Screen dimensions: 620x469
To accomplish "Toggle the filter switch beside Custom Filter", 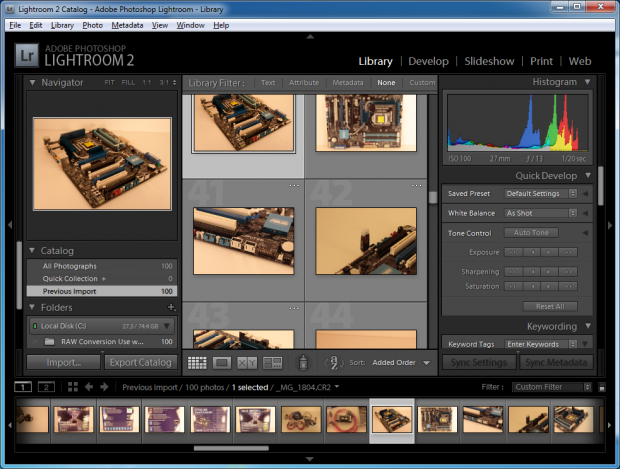I will [x=602, y=387].
